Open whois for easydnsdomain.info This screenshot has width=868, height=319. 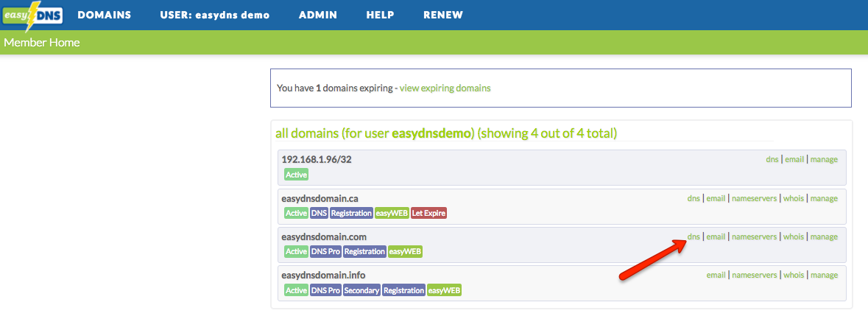(x=793, y=275)
